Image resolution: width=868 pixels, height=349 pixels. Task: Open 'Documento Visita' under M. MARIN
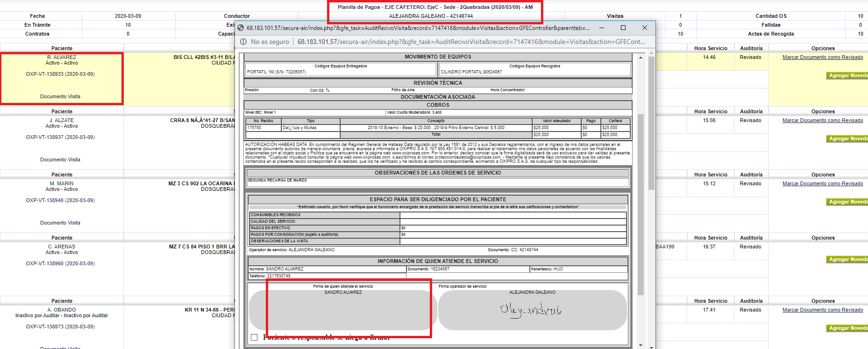pyautogui.click(x=60, y=223)
